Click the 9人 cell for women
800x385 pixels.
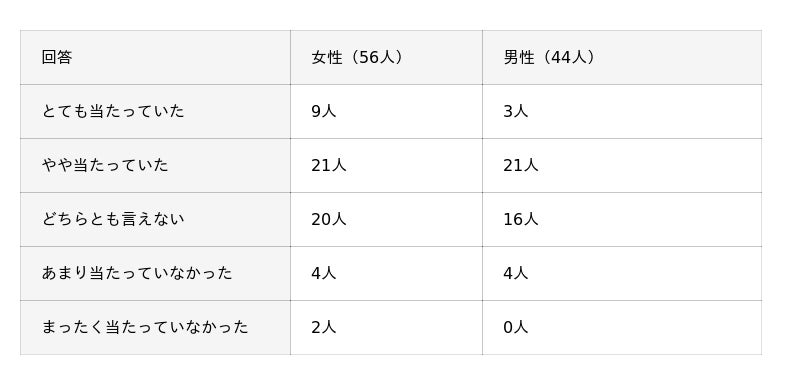[x=386, y=111]
